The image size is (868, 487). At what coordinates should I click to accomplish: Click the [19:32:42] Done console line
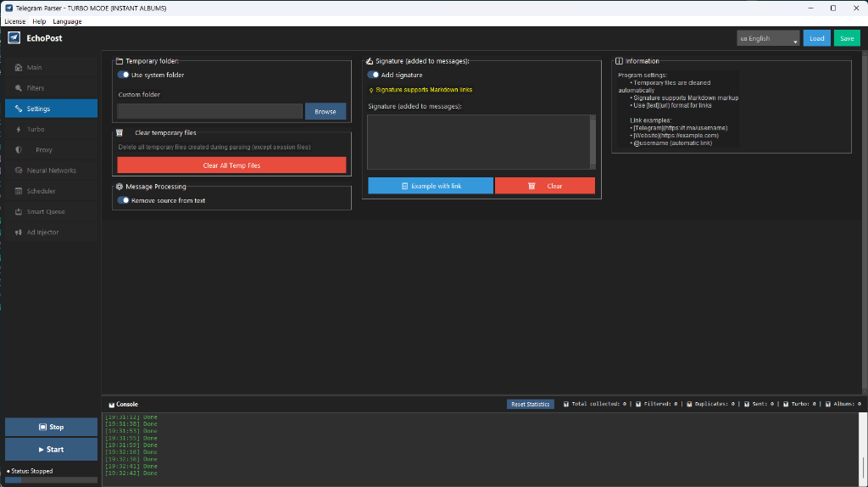pos(131,473)
